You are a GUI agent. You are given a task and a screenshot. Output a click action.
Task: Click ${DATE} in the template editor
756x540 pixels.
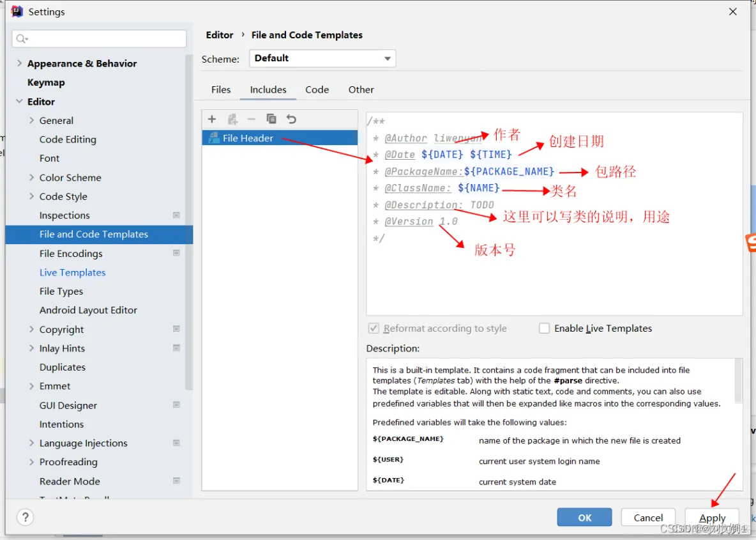[x=442, y=155]
